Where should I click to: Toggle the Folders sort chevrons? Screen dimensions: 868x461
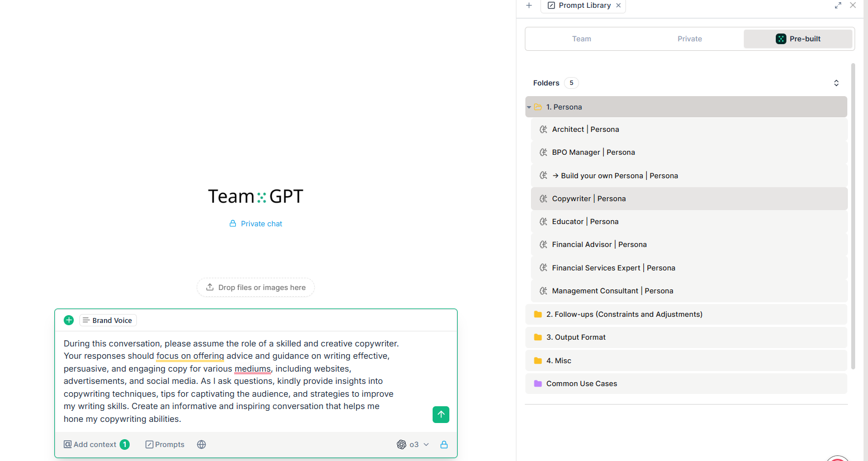coord(836,83)
